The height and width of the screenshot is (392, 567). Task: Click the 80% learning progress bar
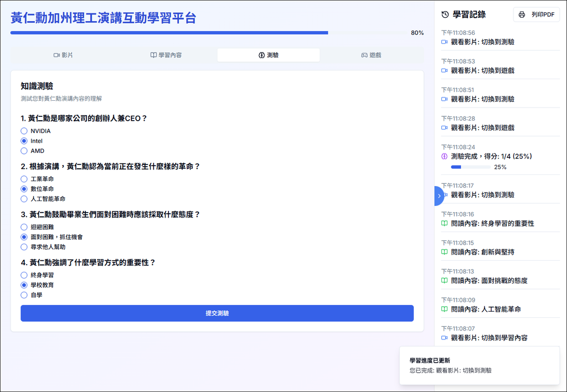pos(208,33)
